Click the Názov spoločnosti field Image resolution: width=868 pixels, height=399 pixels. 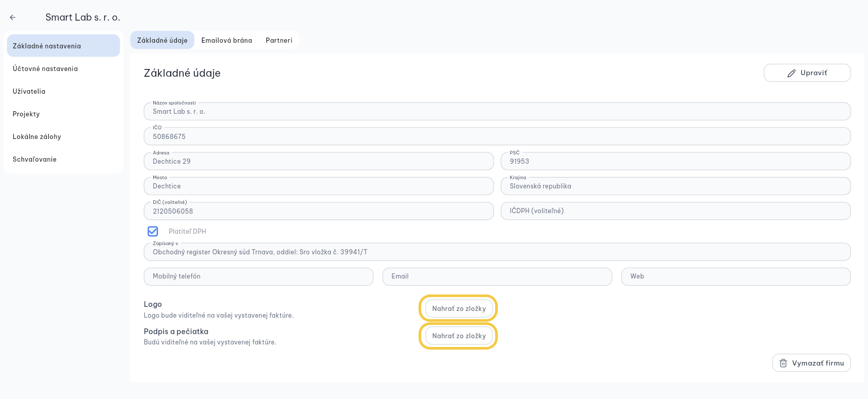click(x=497, y=111)
